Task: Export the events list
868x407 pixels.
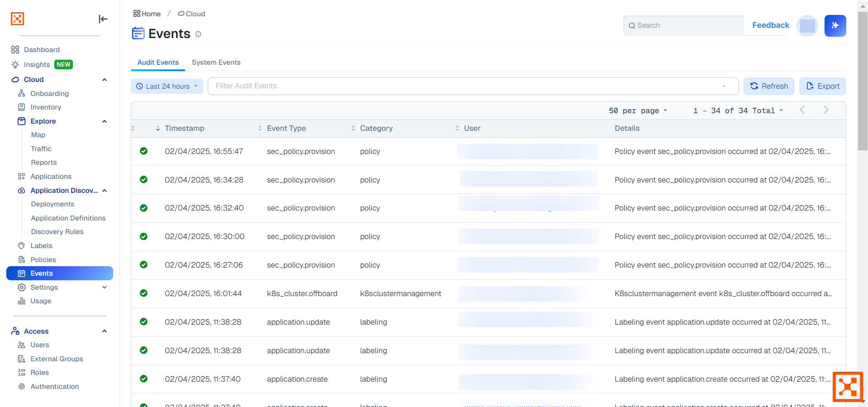Action: (823, 86)
